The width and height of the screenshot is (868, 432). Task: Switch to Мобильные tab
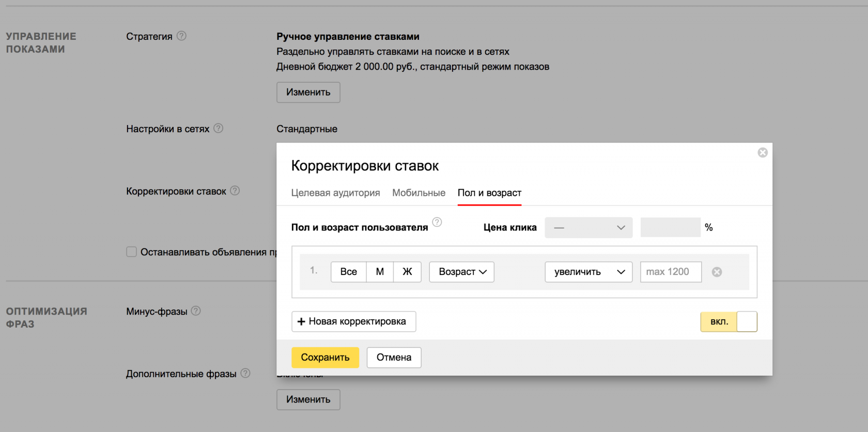(x=419, y=193)
